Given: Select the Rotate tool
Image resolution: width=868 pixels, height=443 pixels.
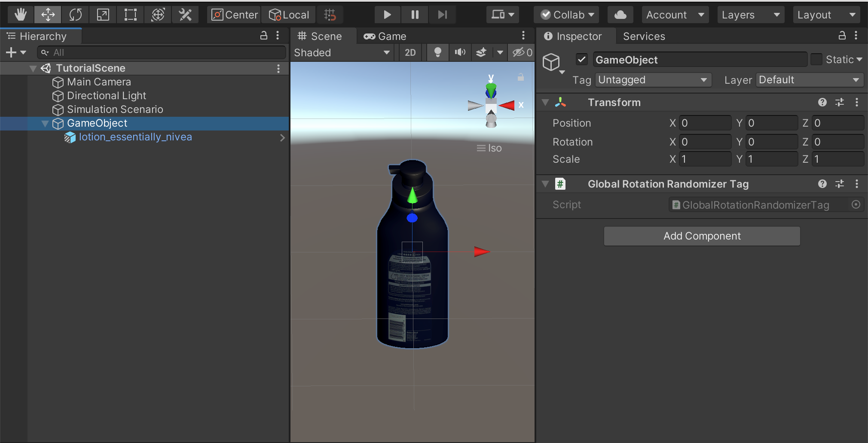Looking at the screenshot, I should 76,14.
